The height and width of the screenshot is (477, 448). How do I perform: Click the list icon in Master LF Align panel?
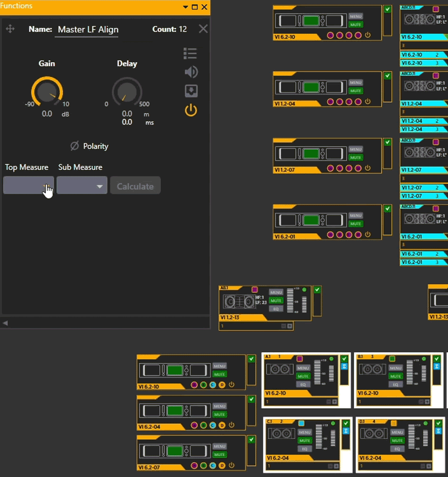(x=190, y=53)
